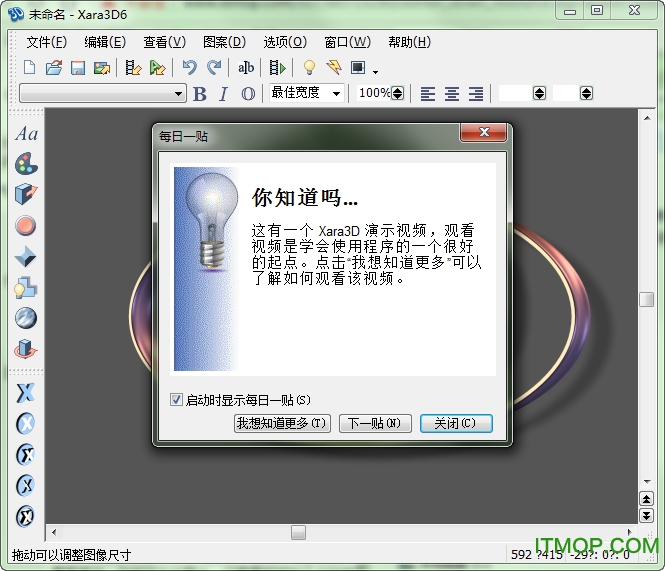Viewport: 665px width, 571px height.
Task: Save using the floppy disk icon
Action: [78, 67]
